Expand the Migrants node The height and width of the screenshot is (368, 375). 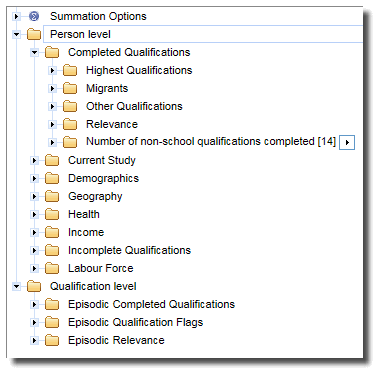pyautogui.click(x=52, y=88)
